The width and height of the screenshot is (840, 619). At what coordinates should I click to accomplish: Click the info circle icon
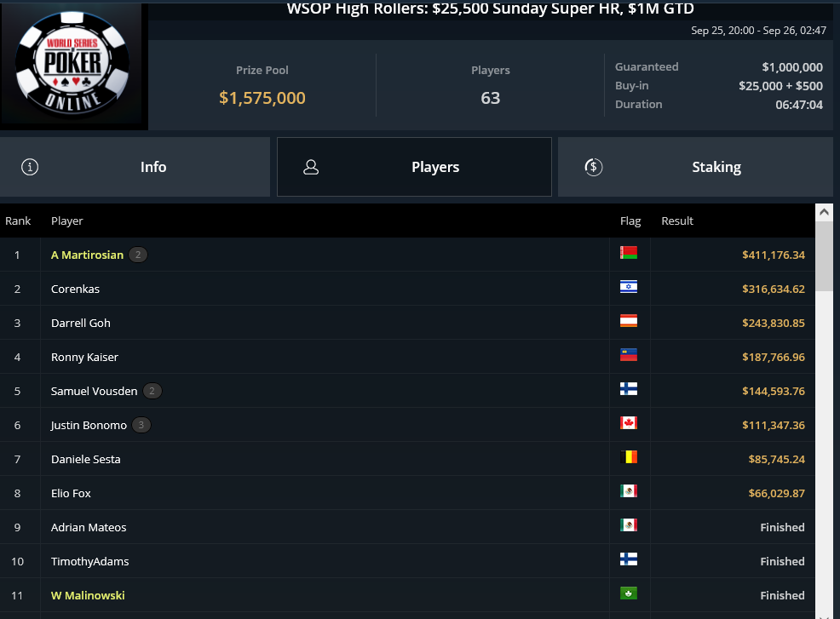pyautogui.click(x=30, y=167)
